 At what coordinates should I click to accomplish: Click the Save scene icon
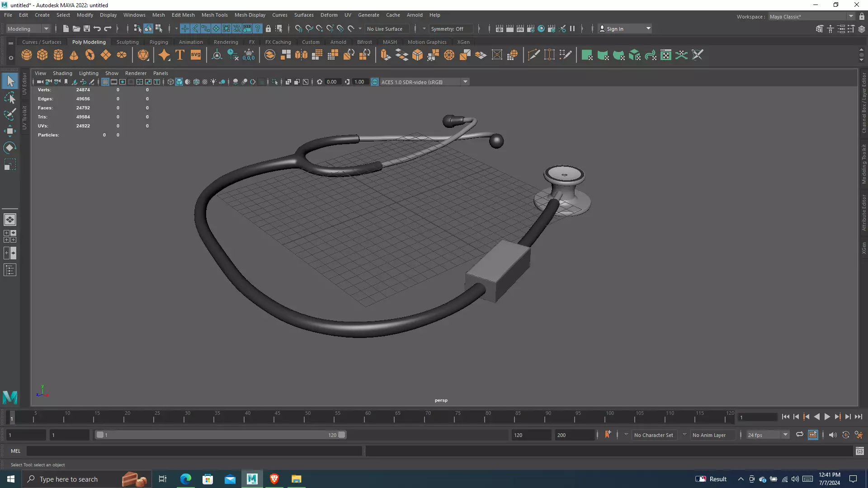click(x=87, y=28)
